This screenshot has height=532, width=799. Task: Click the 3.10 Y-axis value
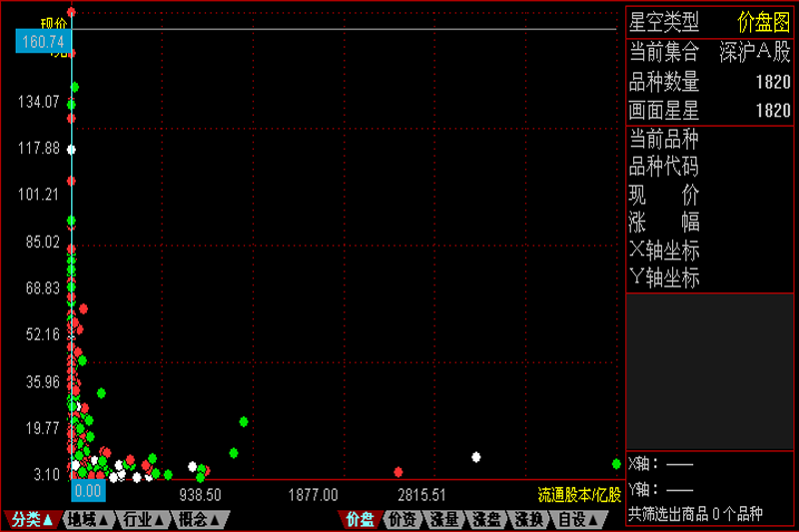tap(47, 474)
